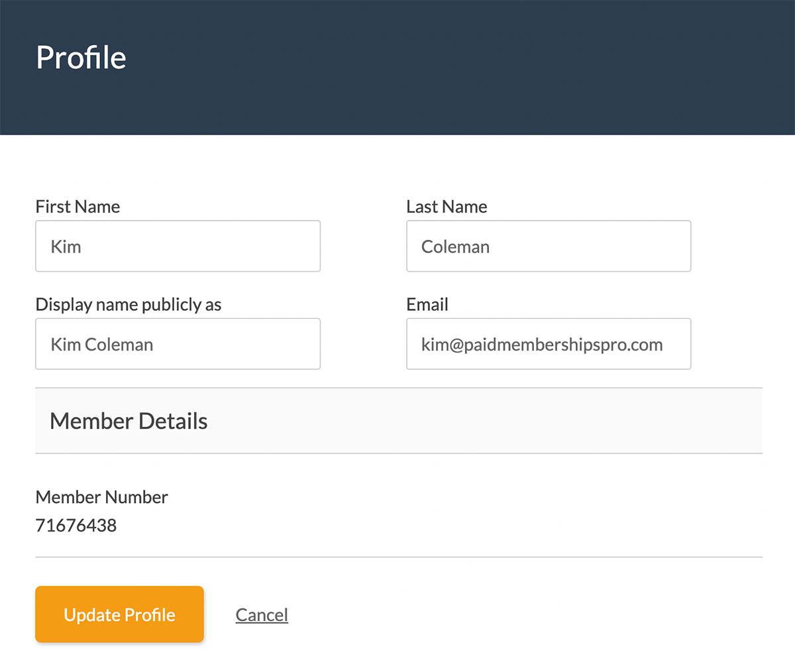Viewport: 795px width, 672px height.
Task: Click the Cancel link
Action: pyautogui.click(x=261, y=614)
